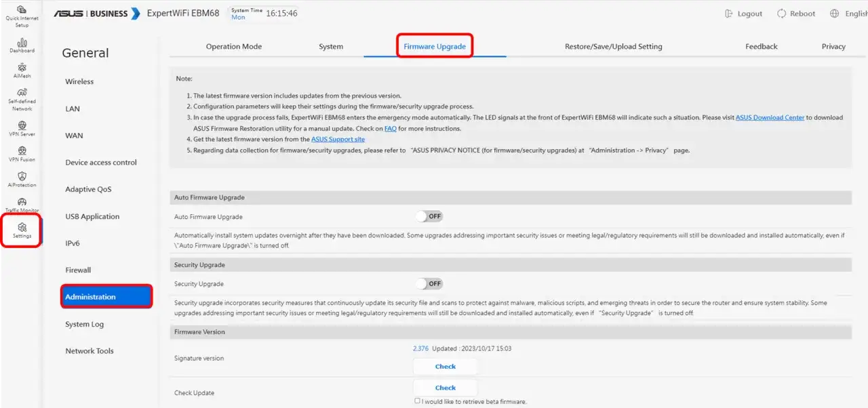Select Firewall in the General menu

click(x=78, y=270)
